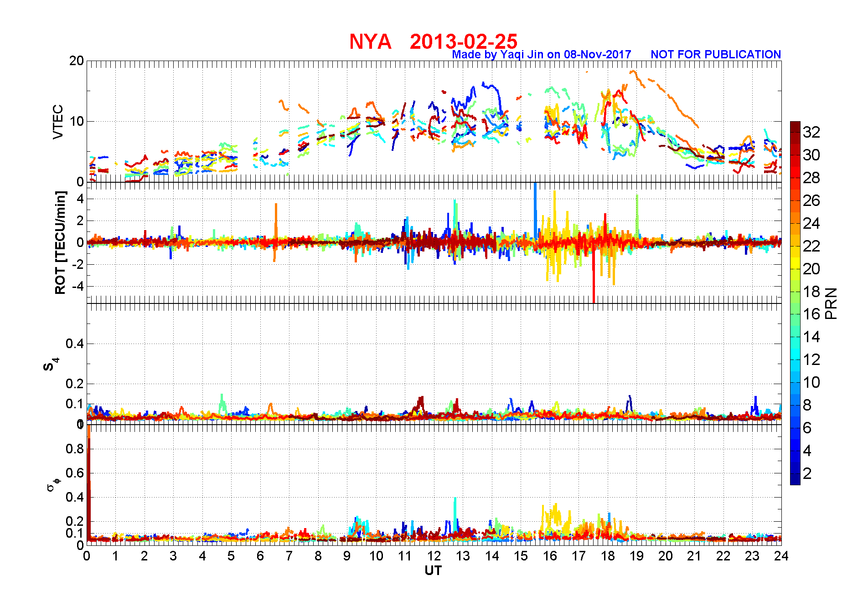The image size is (868, 606).
Task: Select the S4 axis tick label 0.4
Action: pyautogui.click(x=75, y=344)
